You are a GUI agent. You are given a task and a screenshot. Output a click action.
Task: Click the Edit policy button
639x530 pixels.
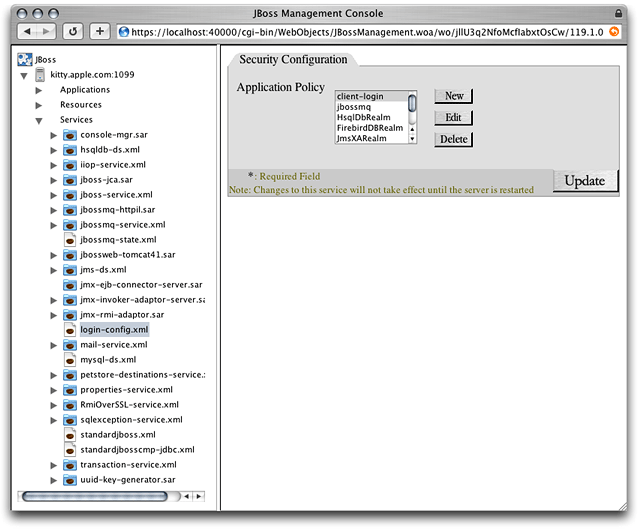[454, 118]
